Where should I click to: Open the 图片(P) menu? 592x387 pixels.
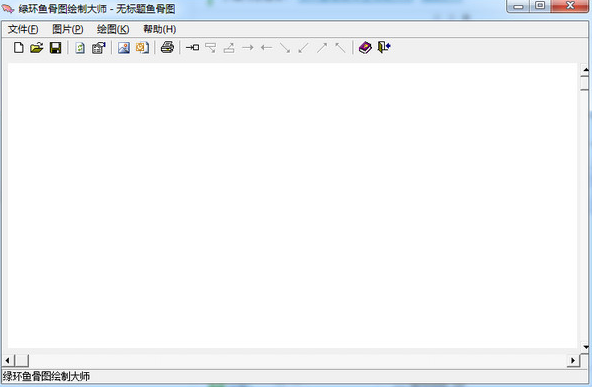[68, 29]
